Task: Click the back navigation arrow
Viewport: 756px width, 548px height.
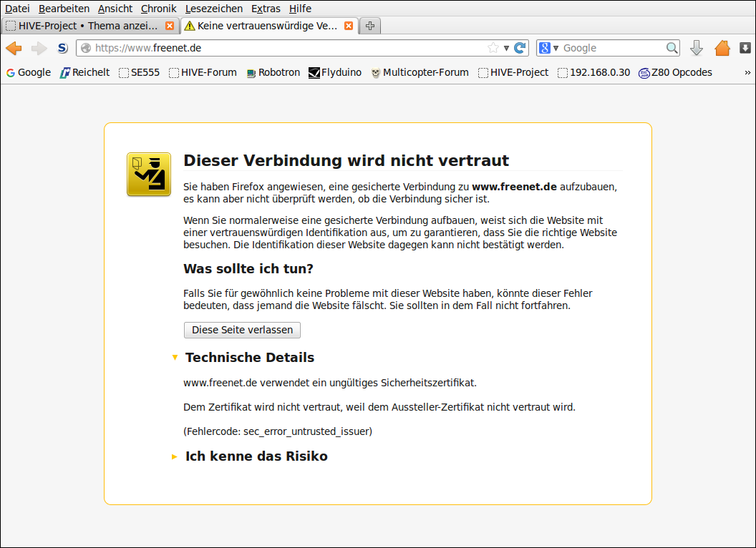Action: pos(14,48)
